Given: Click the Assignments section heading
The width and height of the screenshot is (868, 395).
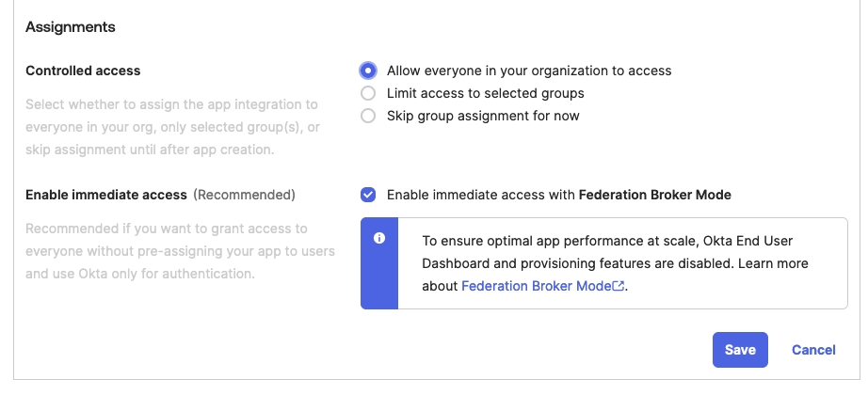Looking at the screenshot, I should [71, 27].
